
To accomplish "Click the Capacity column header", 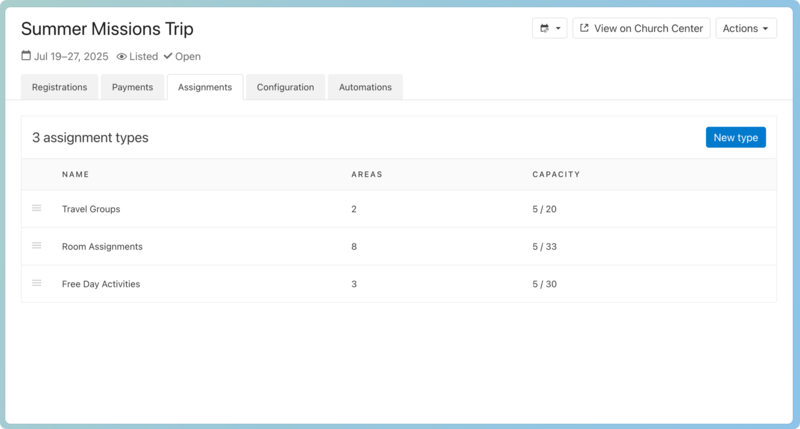I will click(x=556, y=174).
